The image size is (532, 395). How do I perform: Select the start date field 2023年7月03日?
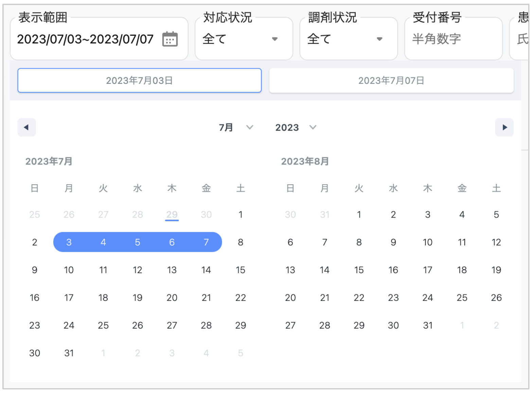click(139, 80)
